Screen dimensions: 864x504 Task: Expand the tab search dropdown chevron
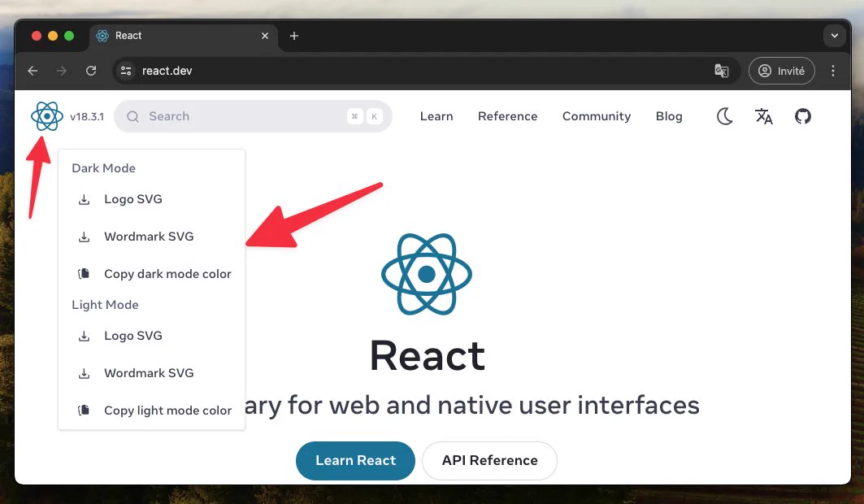834,36
